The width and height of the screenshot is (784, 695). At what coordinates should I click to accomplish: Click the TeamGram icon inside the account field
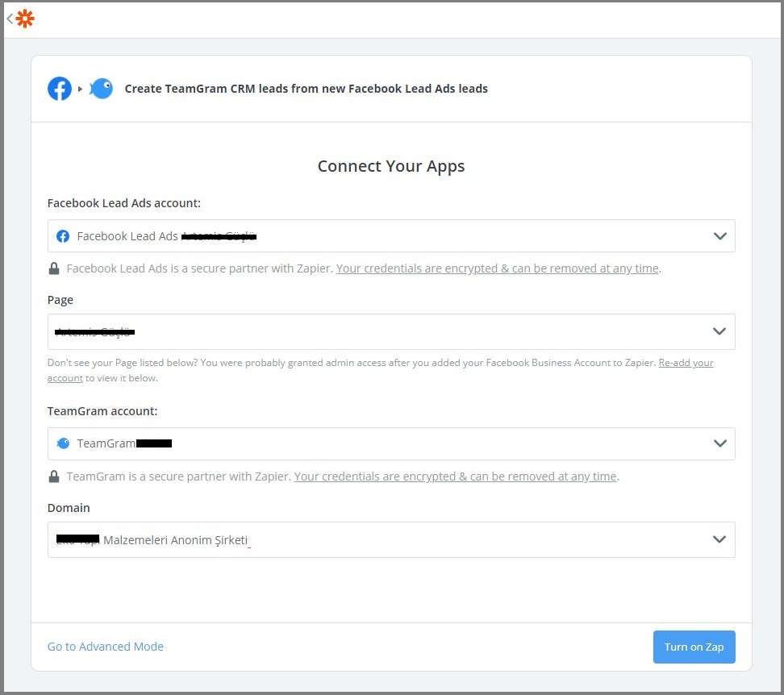point(63,443)
